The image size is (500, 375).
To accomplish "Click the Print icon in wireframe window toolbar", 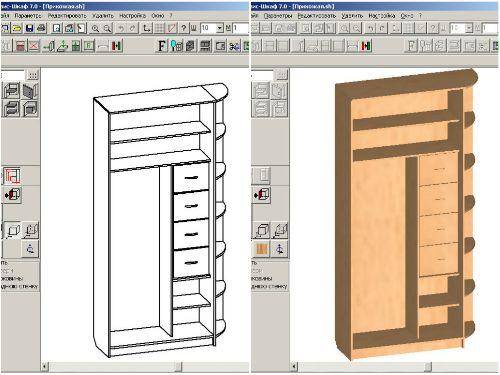I will point(41,28).
